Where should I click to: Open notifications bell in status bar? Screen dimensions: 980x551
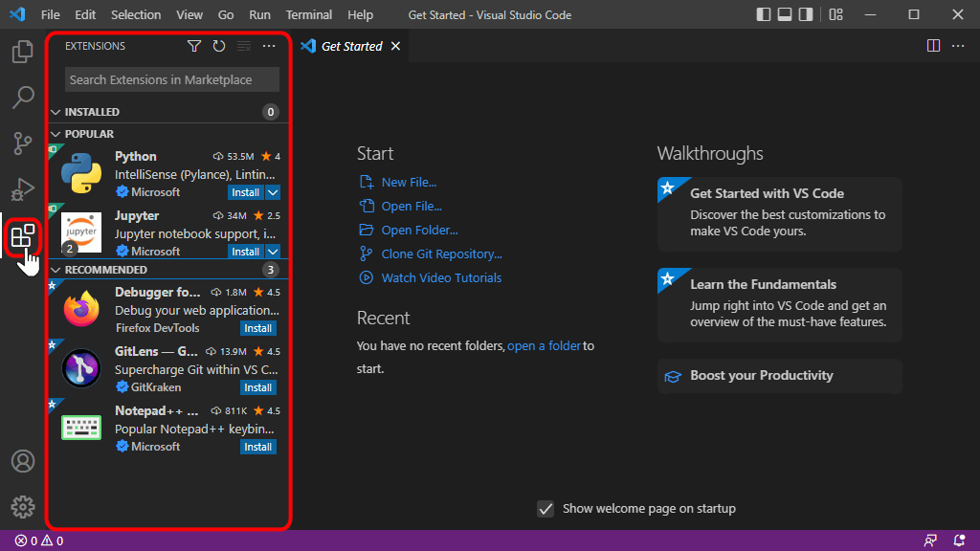tap(959, 540)
